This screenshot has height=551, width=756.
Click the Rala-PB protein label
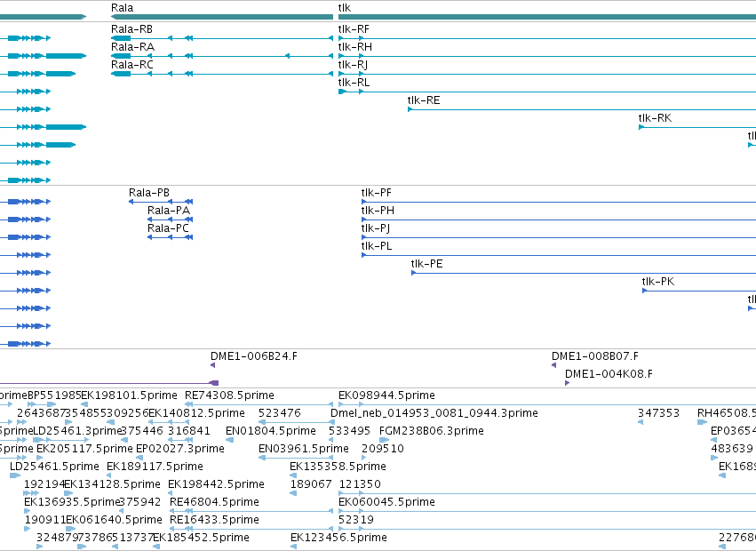tap(149, 193)
